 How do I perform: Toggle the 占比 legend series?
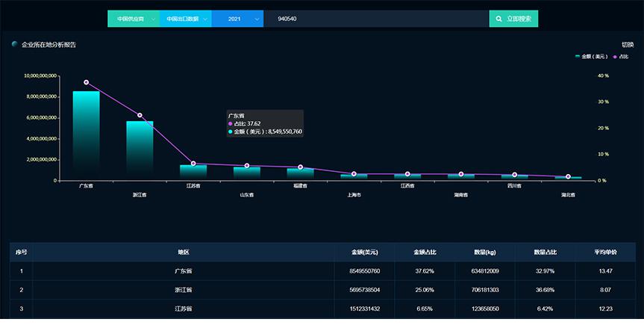(x=621, y=57)
